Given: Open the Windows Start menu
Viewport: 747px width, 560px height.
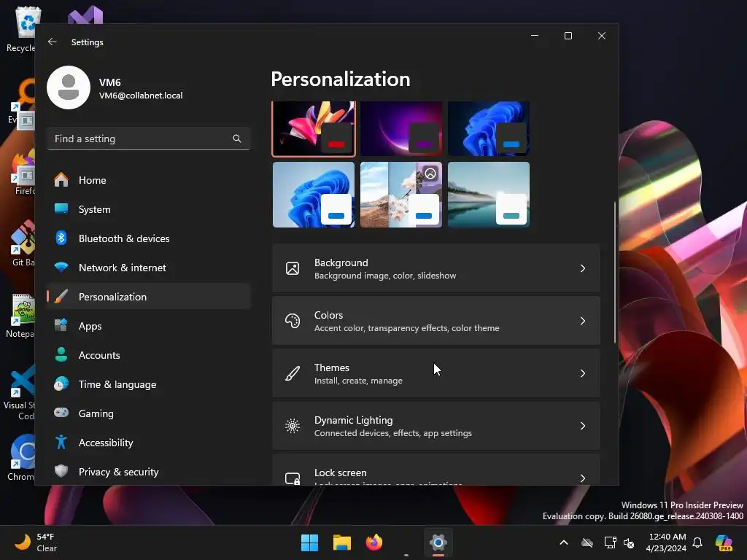Looking at the screenshot, I should (x=309, y=542).
